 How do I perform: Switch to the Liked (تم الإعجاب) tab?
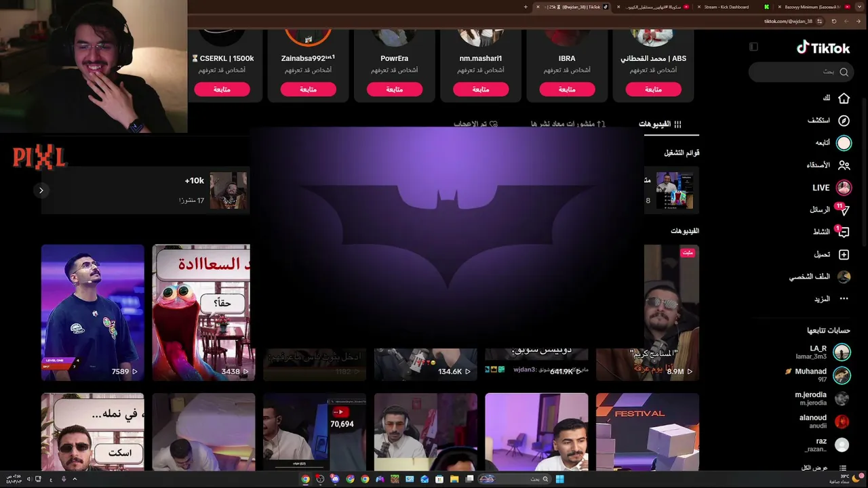[x=475, y=124]
